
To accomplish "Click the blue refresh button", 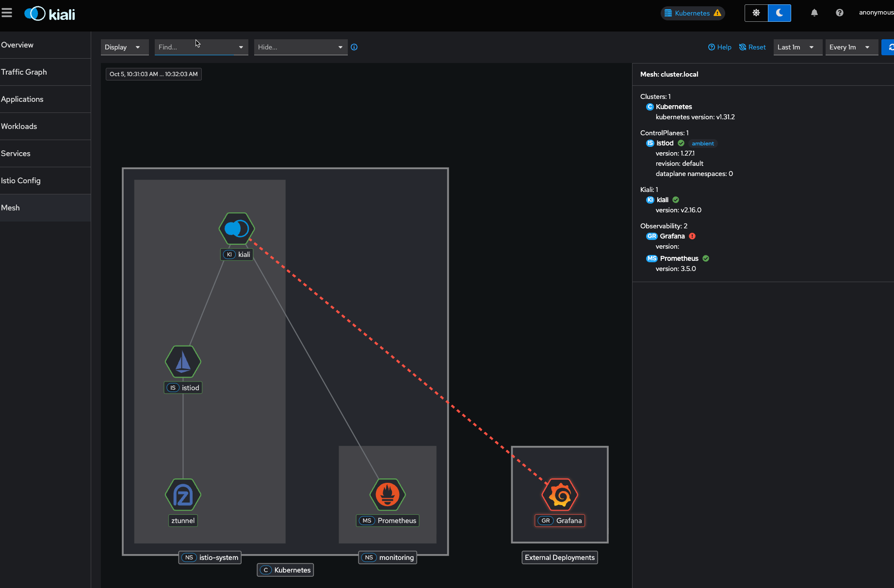I will 889,47.
